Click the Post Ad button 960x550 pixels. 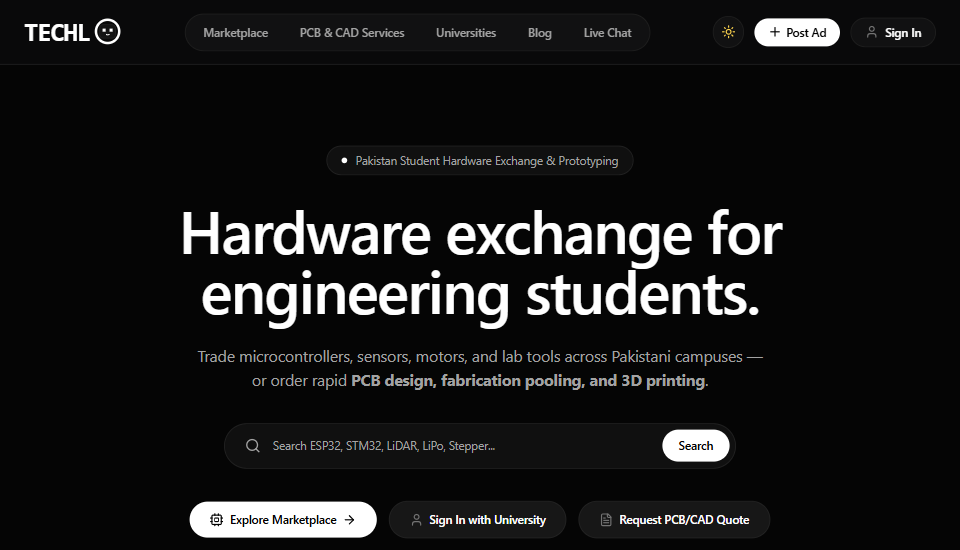coord(797,32)
